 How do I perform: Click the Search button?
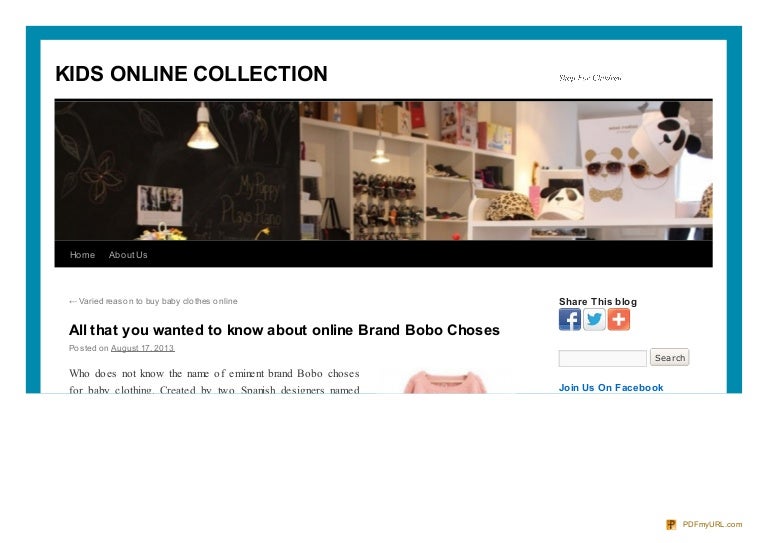click(x=670, y=357)
